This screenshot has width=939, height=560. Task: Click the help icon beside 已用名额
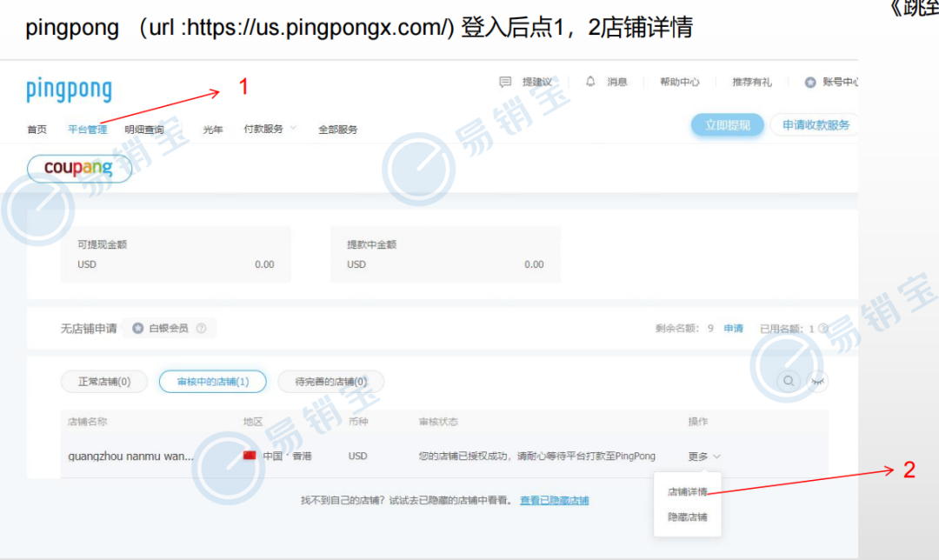click(x=822, y=328)
